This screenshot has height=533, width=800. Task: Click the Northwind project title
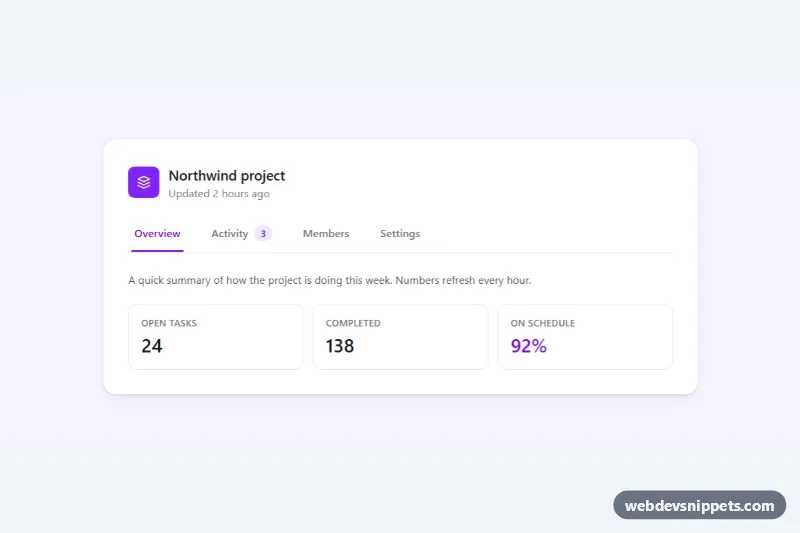click(227, 176)
